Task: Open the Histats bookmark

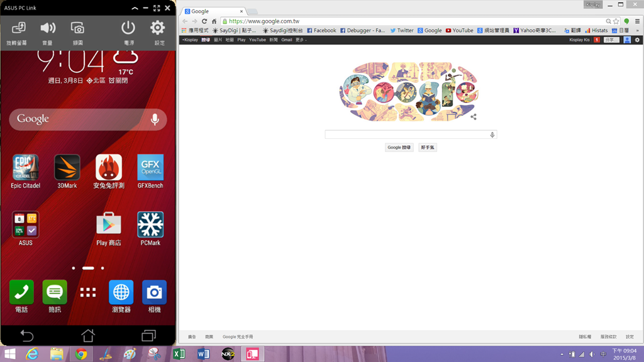Action: 596,30
